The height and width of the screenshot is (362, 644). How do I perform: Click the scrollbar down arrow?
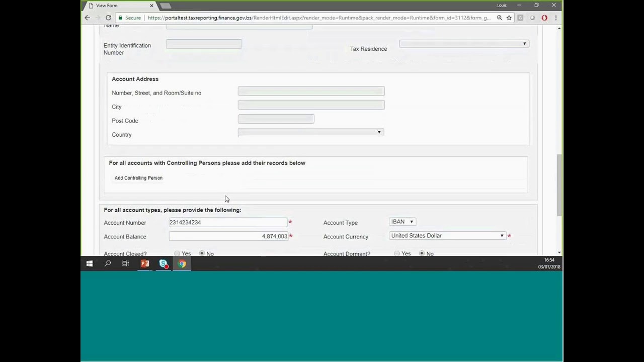coord(559,253)
